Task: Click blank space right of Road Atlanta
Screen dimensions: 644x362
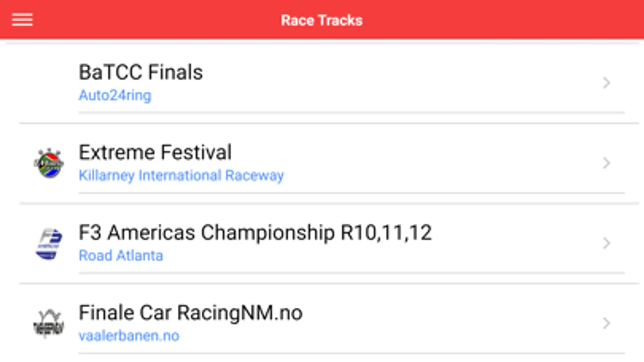Action: [362, 255]
